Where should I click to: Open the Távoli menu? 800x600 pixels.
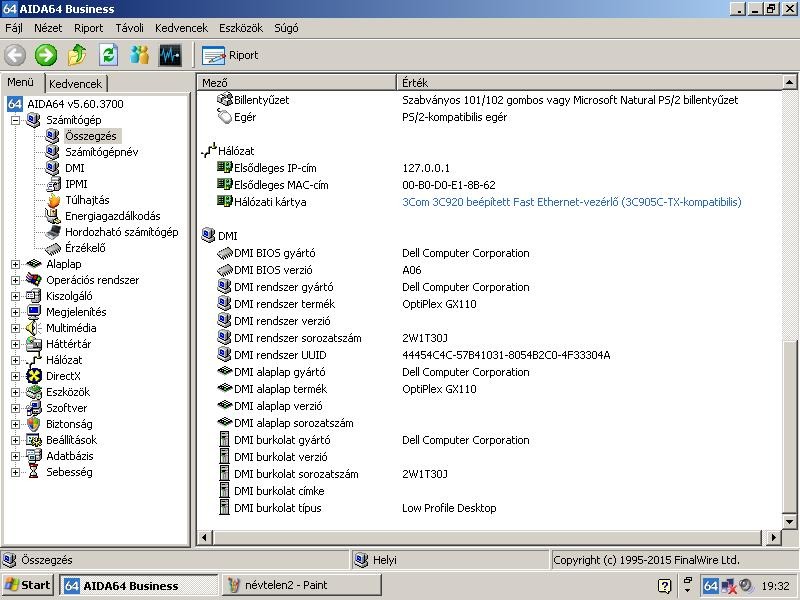pos(129,28)
